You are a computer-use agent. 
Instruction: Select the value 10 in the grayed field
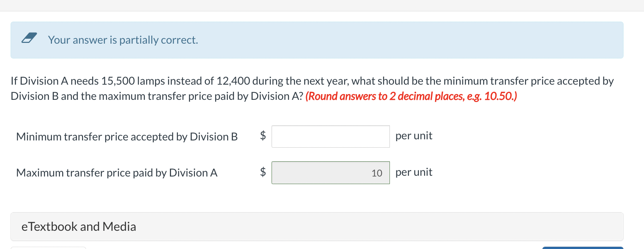(377, 173)
